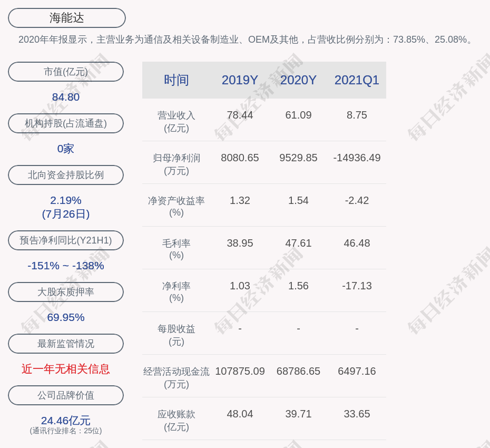Click the 公司品牌价值 label pill
The image size is (490, 448).
click(x=66, y=395)
